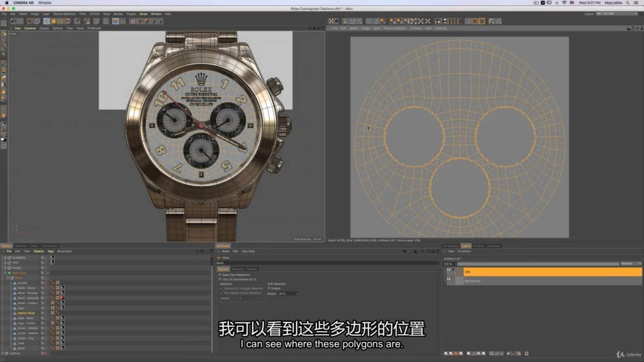The image size is (644, 362).
Task: Enable Keep Face Neighbors checkbox
Action: point(219,275)
